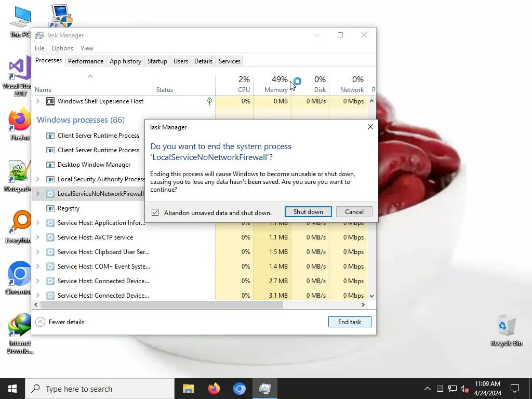Expand LocalServiceNoNetworkFirewall row

[37, 193]
